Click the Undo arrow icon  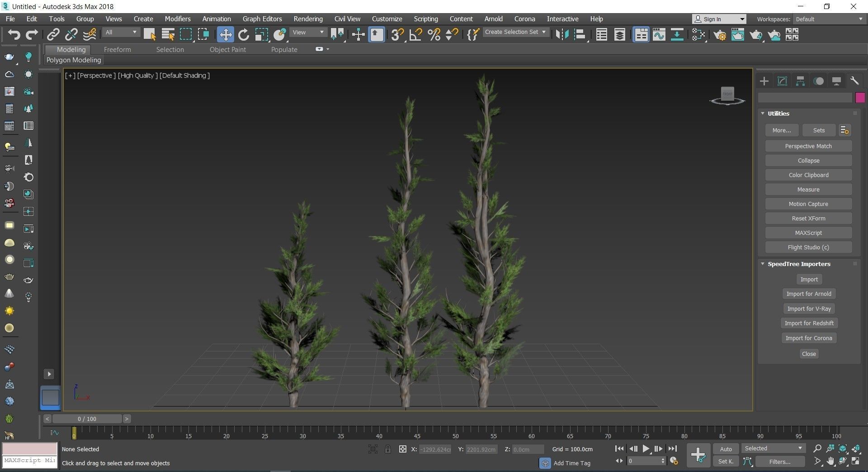tap(14, 34)
